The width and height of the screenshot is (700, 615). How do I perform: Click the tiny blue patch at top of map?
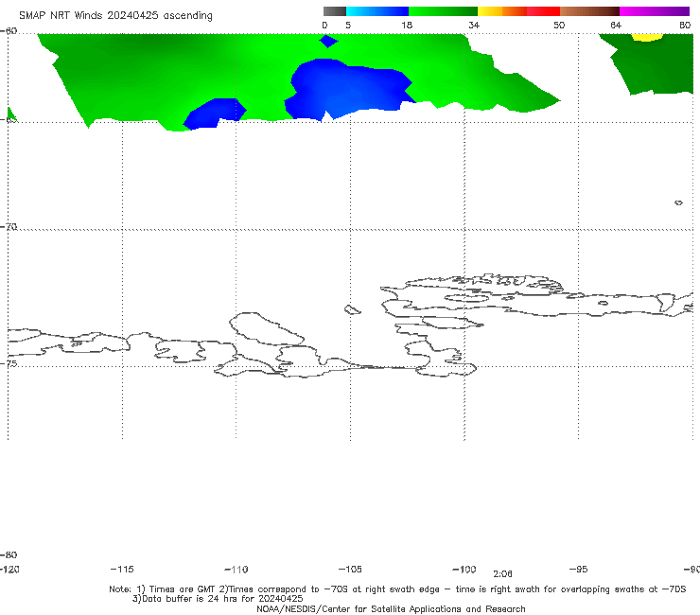tap(328, 41)
